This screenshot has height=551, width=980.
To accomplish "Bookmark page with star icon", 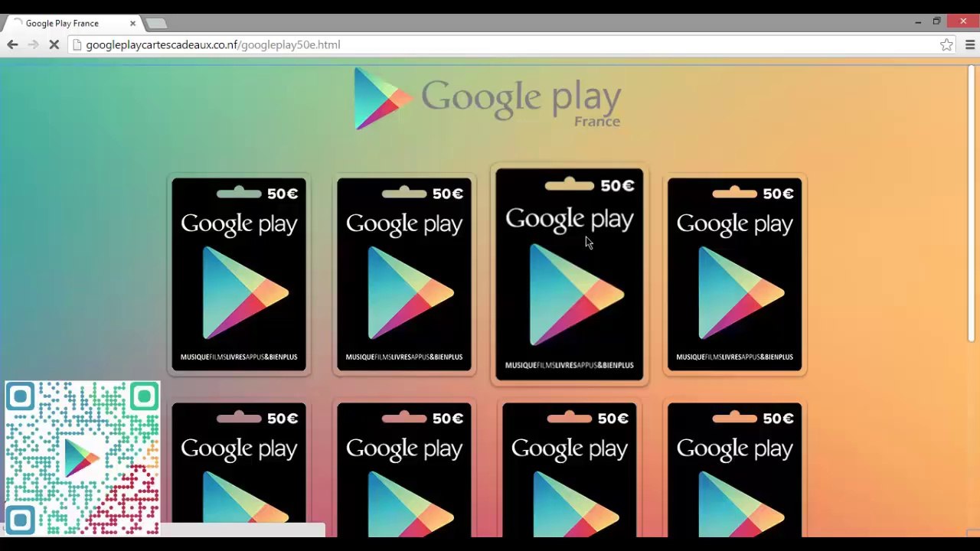I will point(947,45).
